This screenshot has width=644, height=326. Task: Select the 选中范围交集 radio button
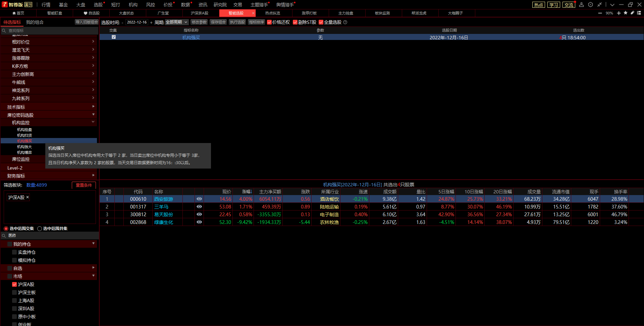pos(6,229)
